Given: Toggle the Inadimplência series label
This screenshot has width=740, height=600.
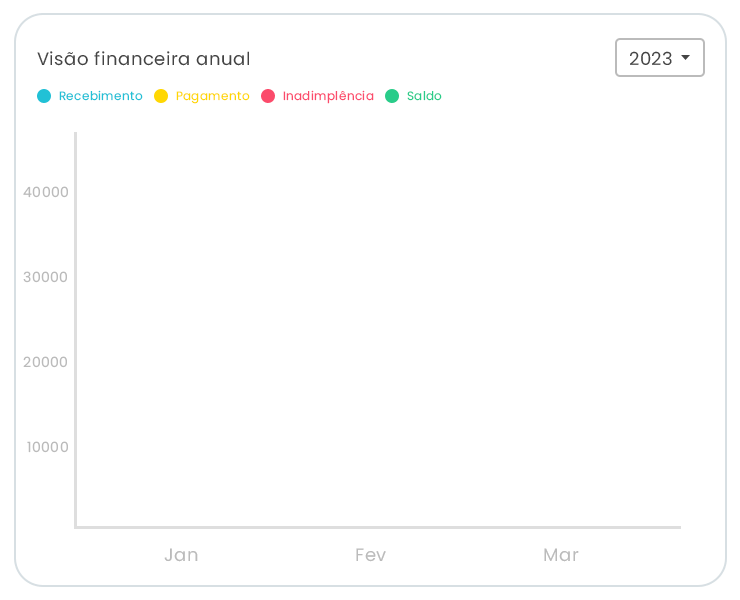Looking at the screenshot, I should (328, 96).
